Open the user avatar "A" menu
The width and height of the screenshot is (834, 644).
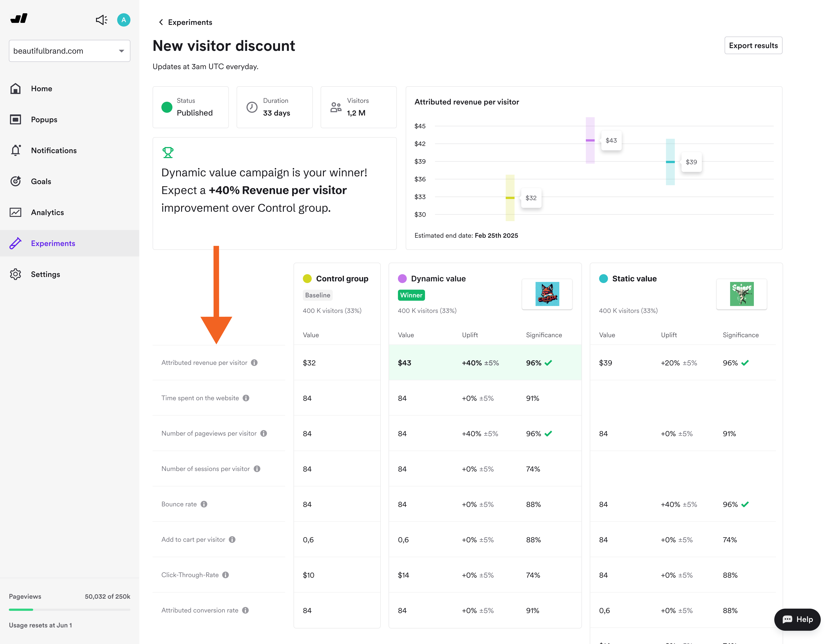click(x=123, y=20)
